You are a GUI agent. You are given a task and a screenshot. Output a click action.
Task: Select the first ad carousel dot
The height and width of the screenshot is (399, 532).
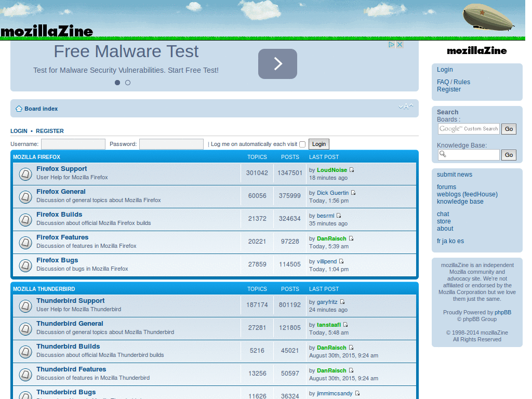coord(117,83)
